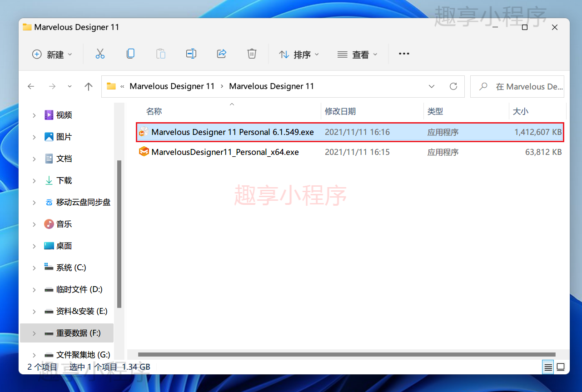The width and height of the screenshot is (582, 392).
Task: Expand the 移动云盘同步盘 tree node
Action: (x=34, y=203)
